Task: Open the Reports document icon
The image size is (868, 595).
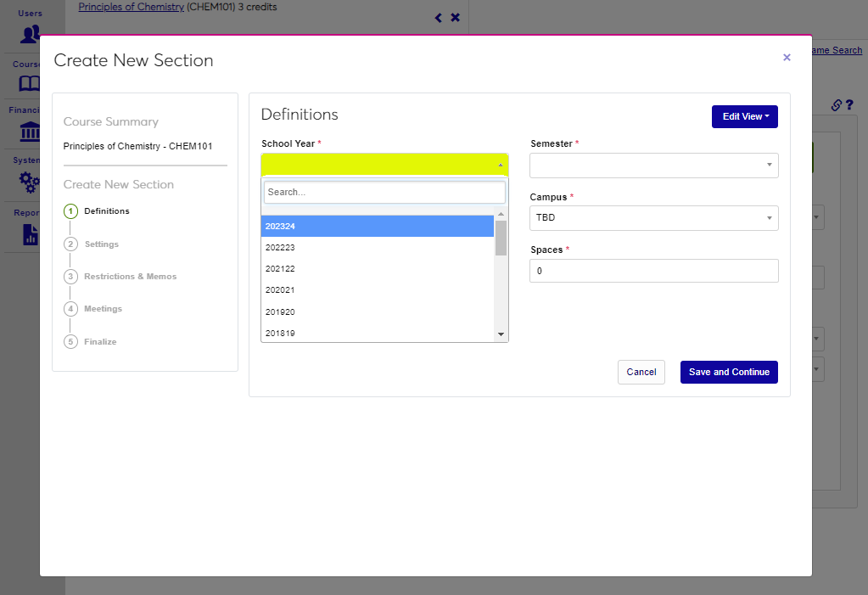Action: pos(30,233)
